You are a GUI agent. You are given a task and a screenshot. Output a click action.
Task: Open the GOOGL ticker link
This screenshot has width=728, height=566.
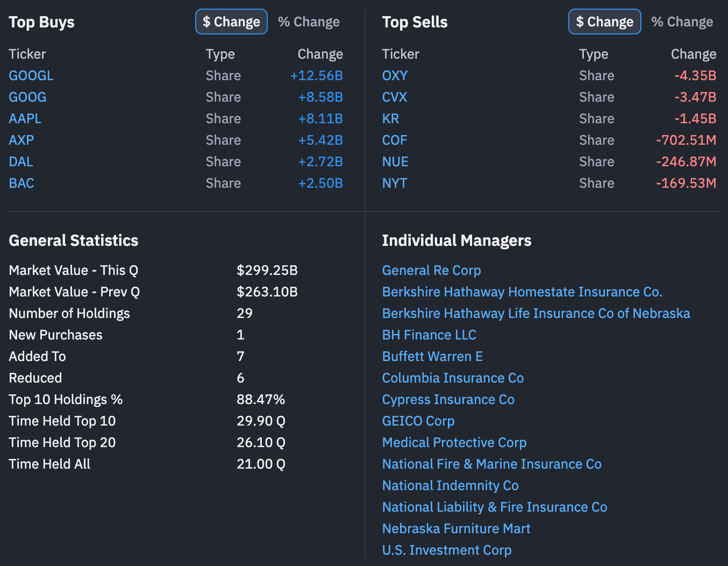[31, 75]
